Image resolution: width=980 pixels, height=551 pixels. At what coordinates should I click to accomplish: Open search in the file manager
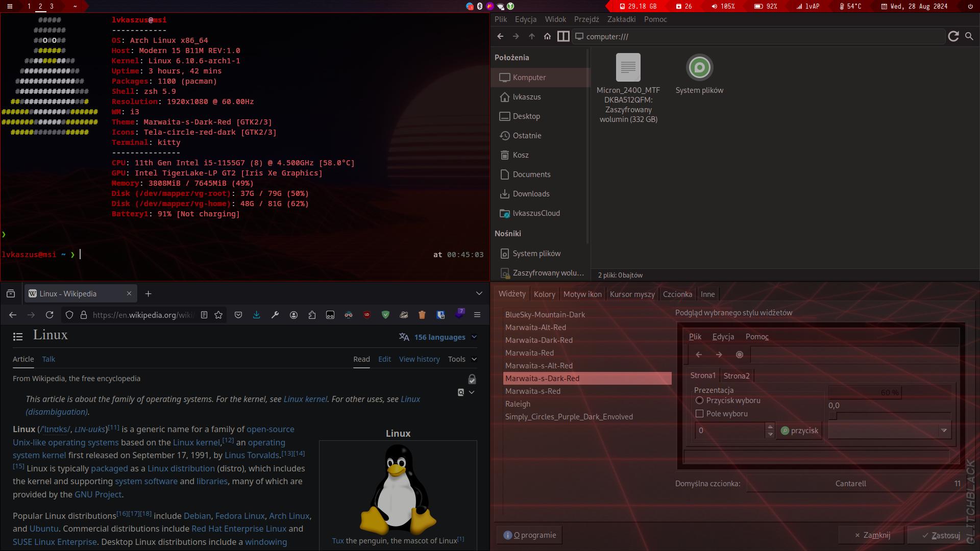(x=969, y=36)
